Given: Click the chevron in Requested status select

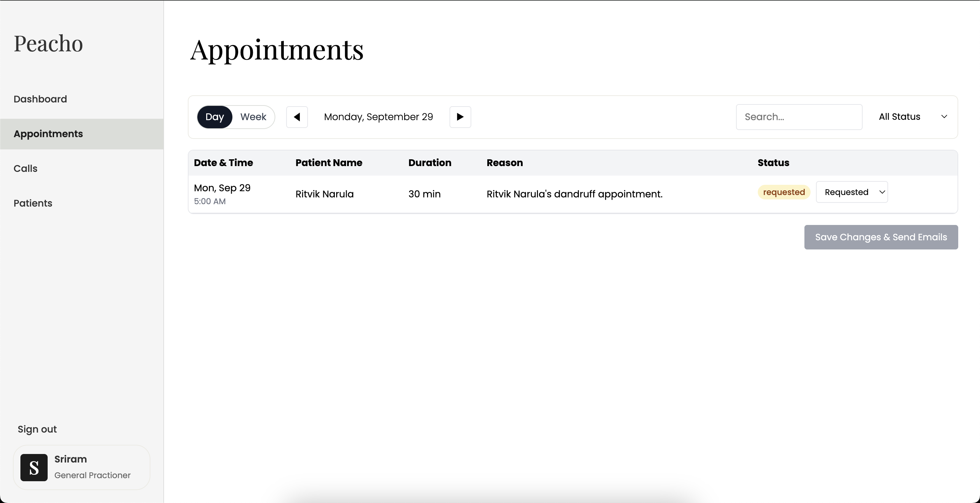Looking at the screenshot, I should pyautogui.click(x=882, y=192).
